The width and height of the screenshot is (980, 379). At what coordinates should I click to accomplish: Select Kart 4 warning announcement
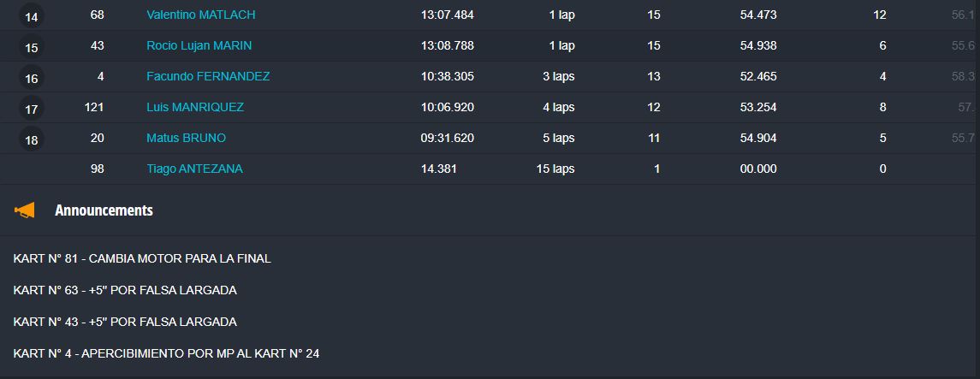166,353
